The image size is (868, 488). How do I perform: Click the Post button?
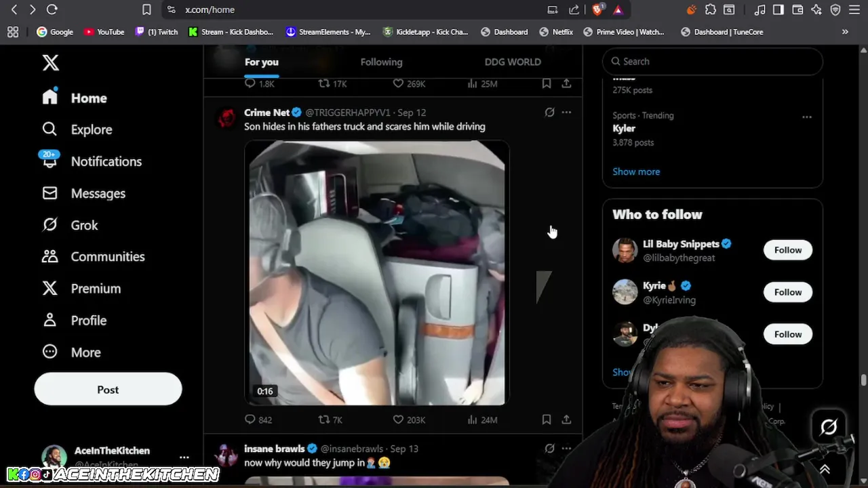click(108, 389)
